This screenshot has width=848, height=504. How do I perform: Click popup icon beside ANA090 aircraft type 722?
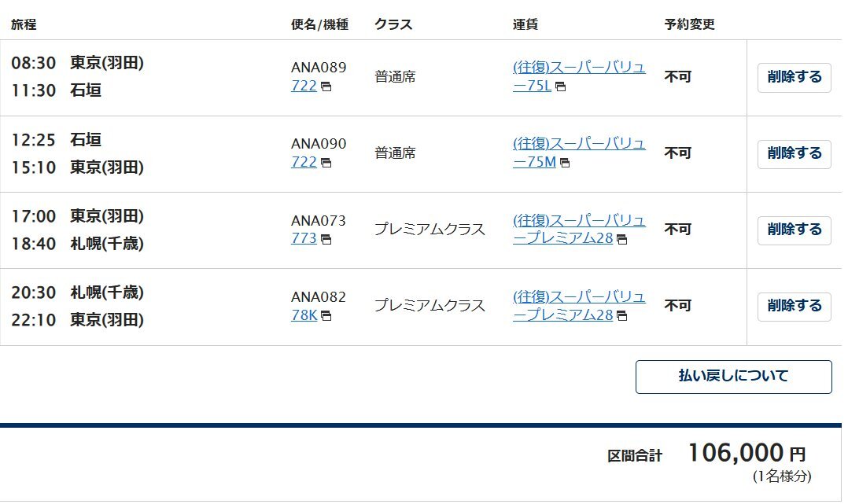tap(326, 163)
